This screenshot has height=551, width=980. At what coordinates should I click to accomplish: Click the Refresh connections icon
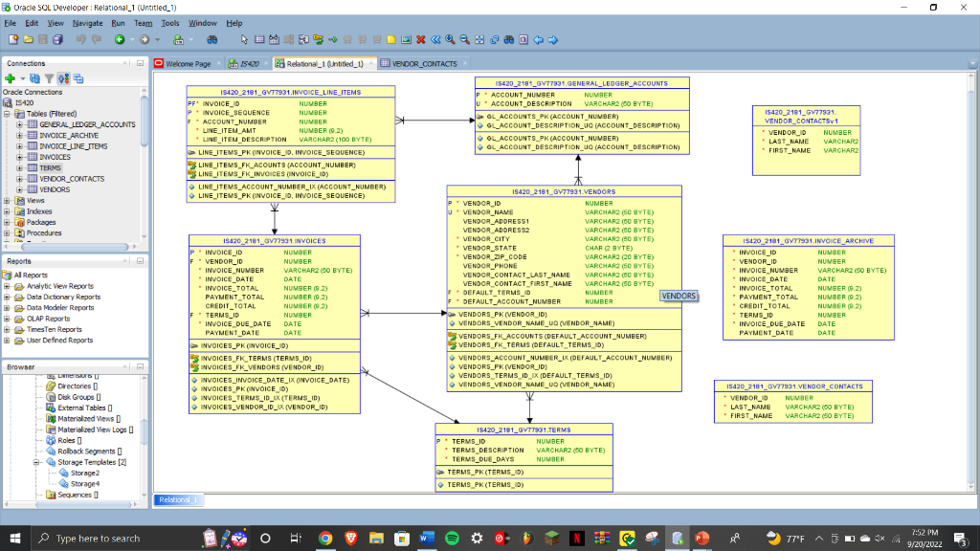tap(35, 78)
